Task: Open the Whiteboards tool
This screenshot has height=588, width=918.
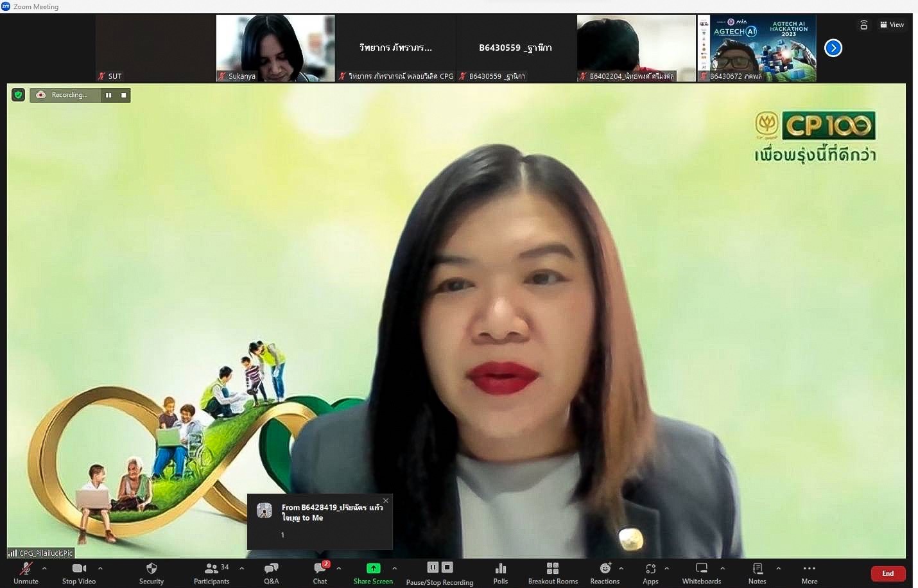Action: pyautogui.click(x=701, y=572)
